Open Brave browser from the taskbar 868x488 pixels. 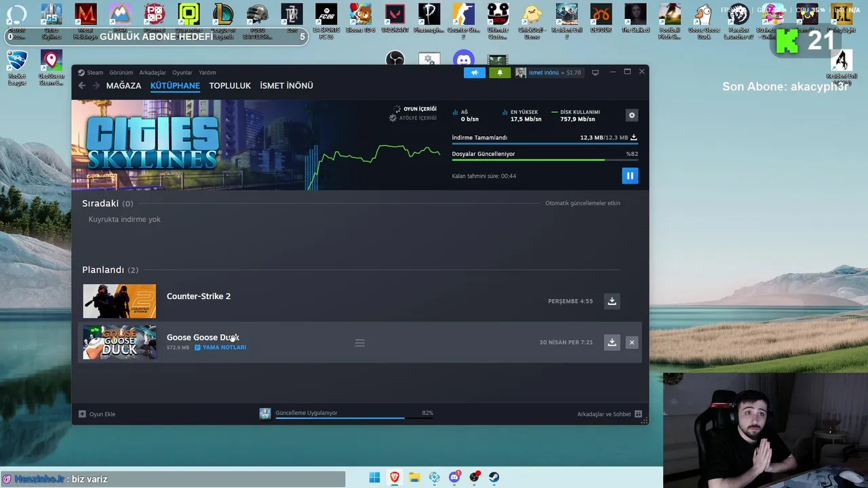point(394,478)
